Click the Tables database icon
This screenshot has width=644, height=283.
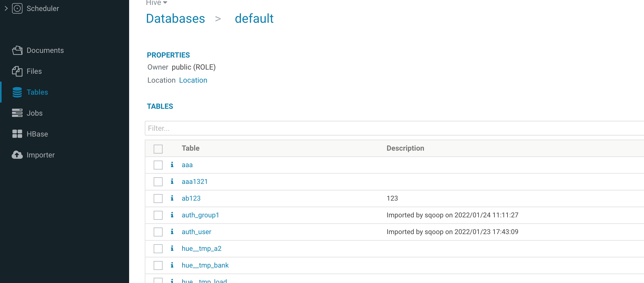click(17, 92)
